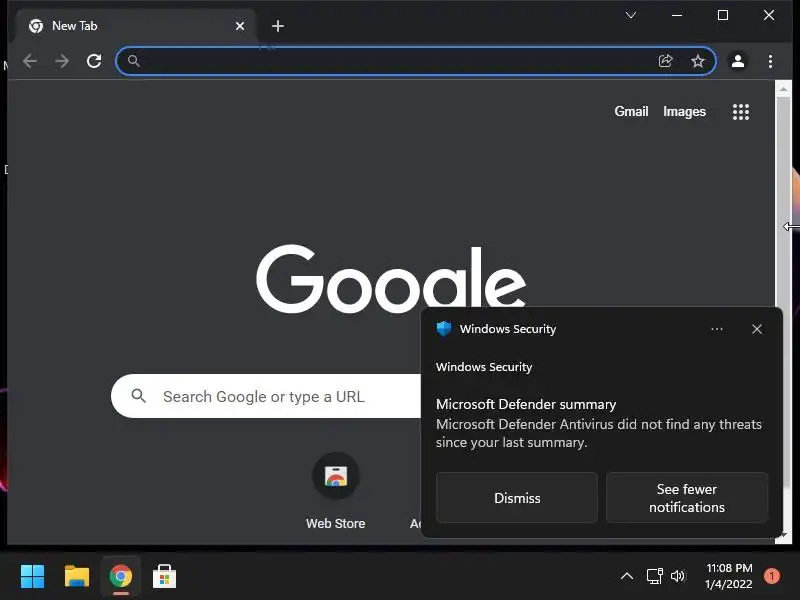This screenshot has width=800, height=600.
Task: Open the Gmail link
Action: pos(631,111)
